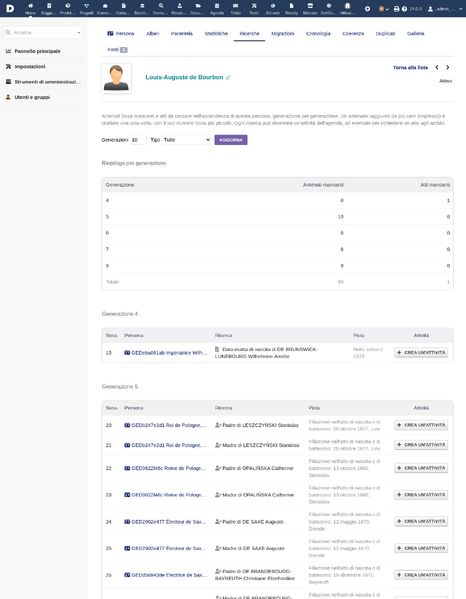The height and width of the screenshot is (599, 466).
Task: Open generation 4 link in summary table
Action: coord(107,201)
